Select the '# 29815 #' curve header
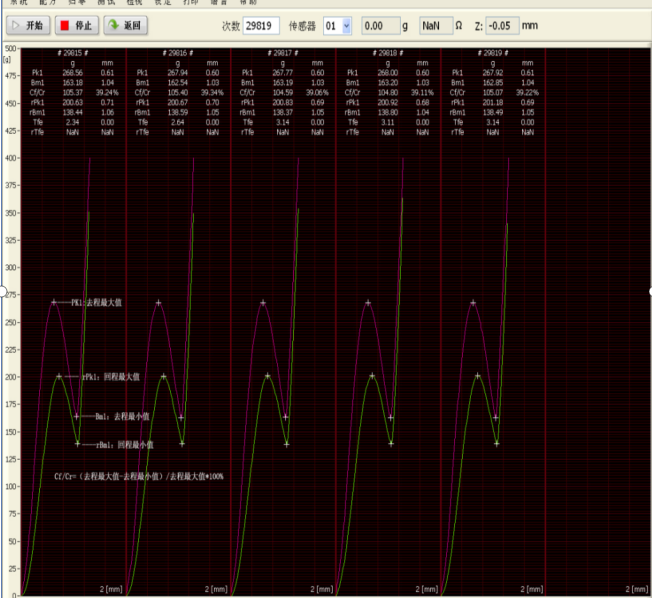This screenshot has width=652, height=598. point(73,53)
